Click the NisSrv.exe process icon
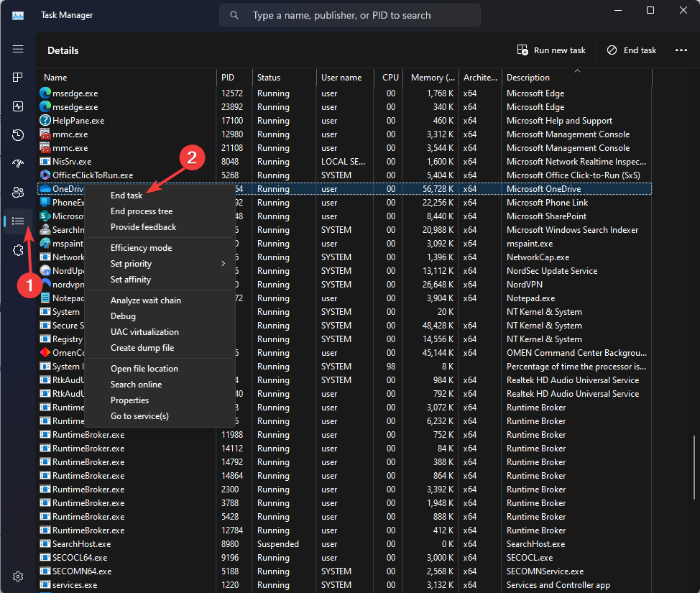The width and height of the screenshot is (700, 593). click(45, 161)
